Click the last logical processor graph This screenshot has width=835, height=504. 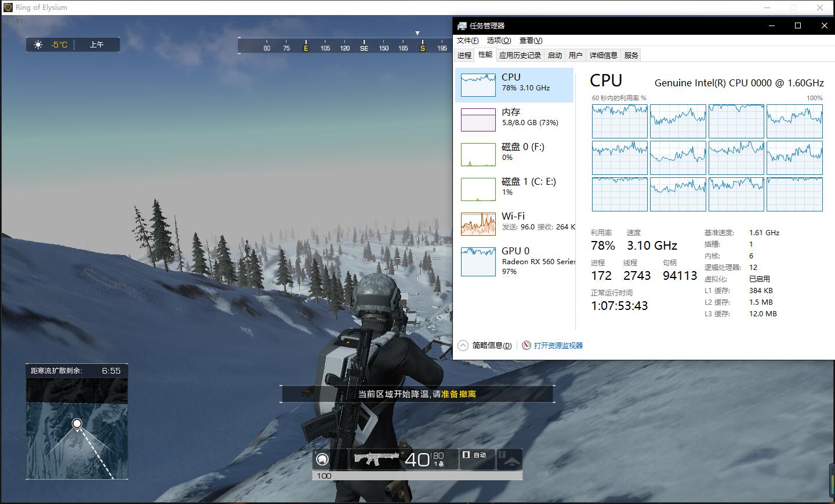click(794, 195)
